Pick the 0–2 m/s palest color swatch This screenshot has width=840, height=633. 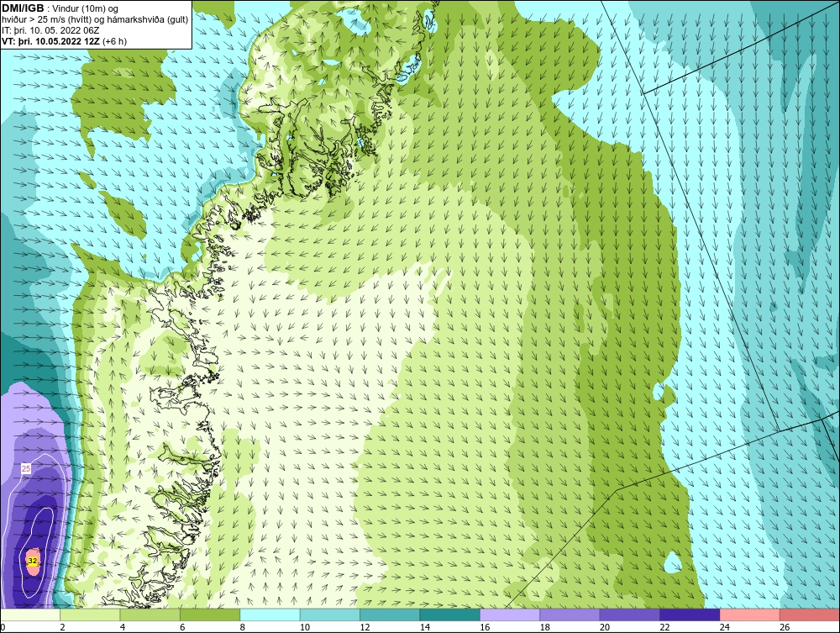(x=30, y=615)
